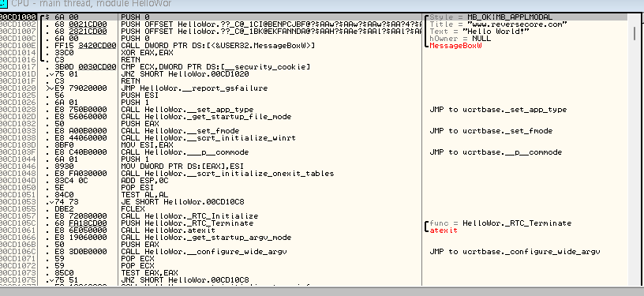This screenshot has height=296, width=644.
Task: Click the CALL __scrt_initialize_onexit_tables instruction
Action: 227,174
